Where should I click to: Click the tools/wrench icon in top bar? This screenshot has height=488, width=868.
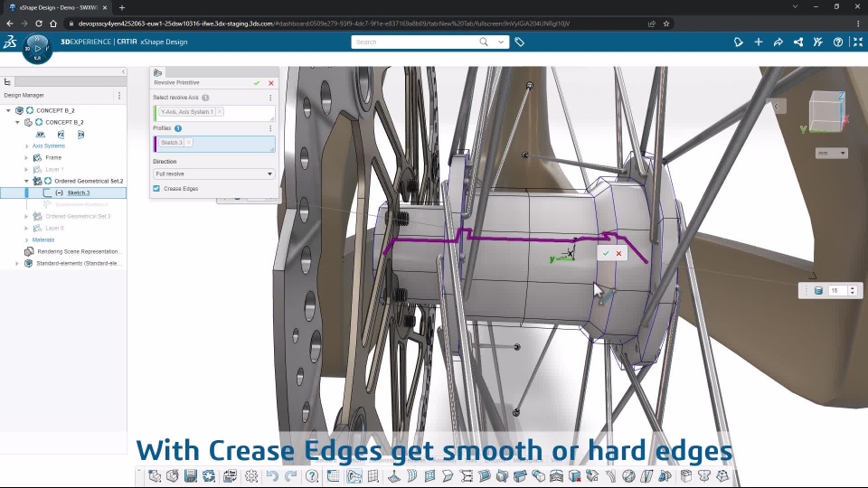818,42
